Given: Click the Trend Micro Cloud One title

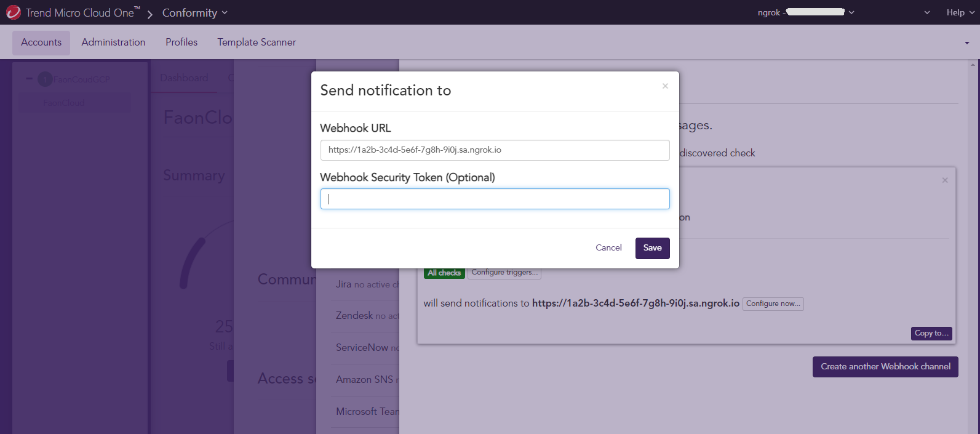Looking at the screenshot, I should [x=83, y=13].
